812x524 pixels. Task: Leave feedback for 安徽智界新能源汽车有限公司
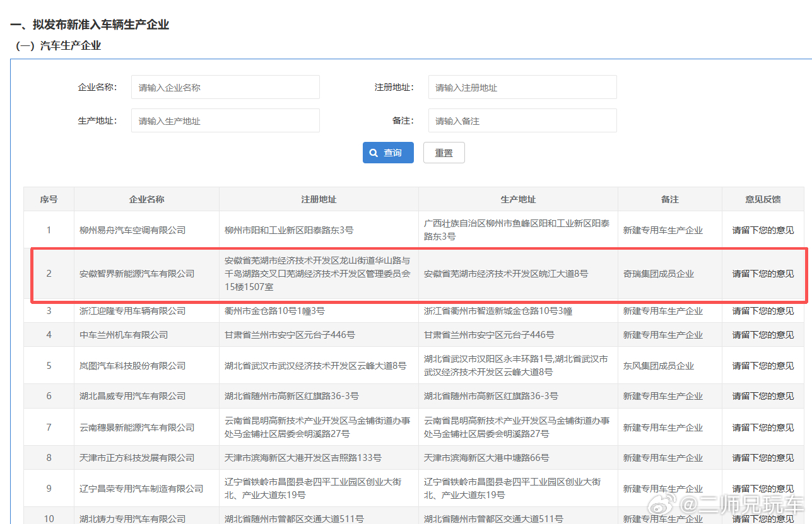[x=763, y=274]
